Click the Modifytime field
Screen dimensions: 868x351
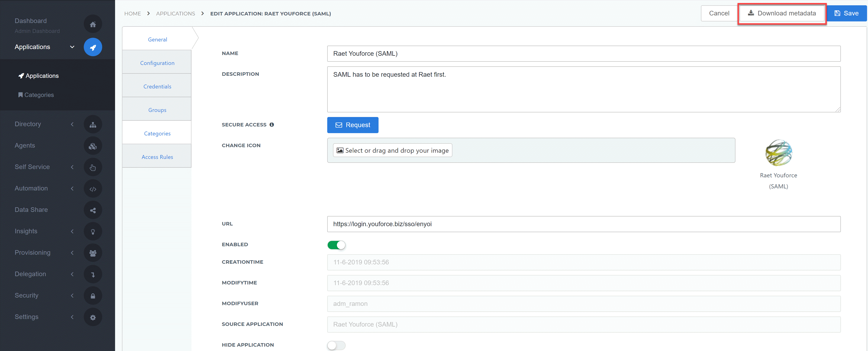pos(584,283)
